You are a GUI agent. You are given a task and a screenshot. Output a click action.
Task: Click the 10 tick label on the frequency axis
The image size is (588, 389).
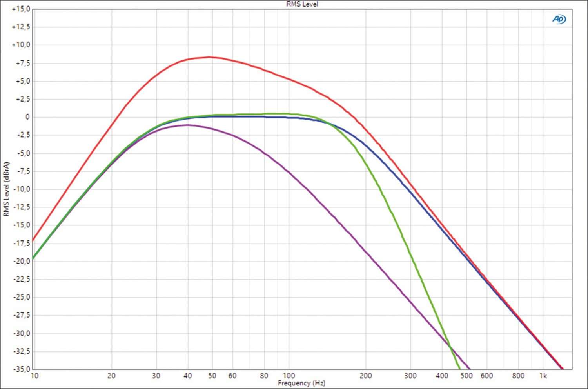pos(34,376)
